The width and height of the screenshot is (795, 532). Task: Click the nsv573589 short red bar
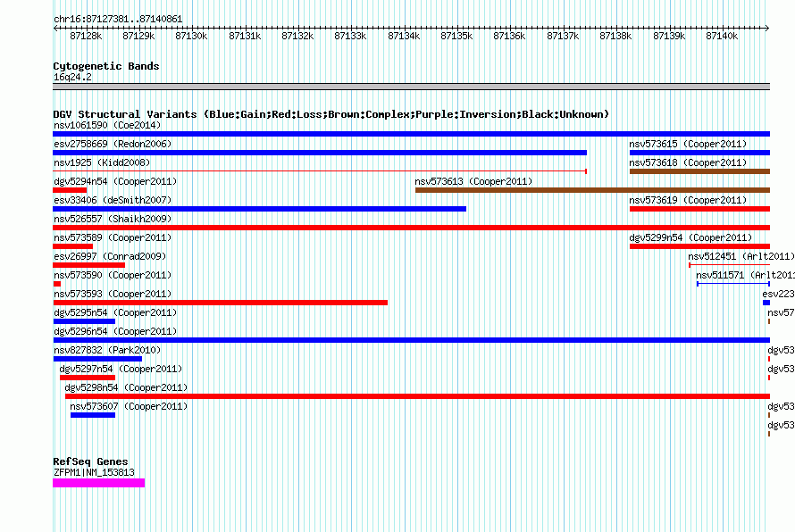click(72, 246)
